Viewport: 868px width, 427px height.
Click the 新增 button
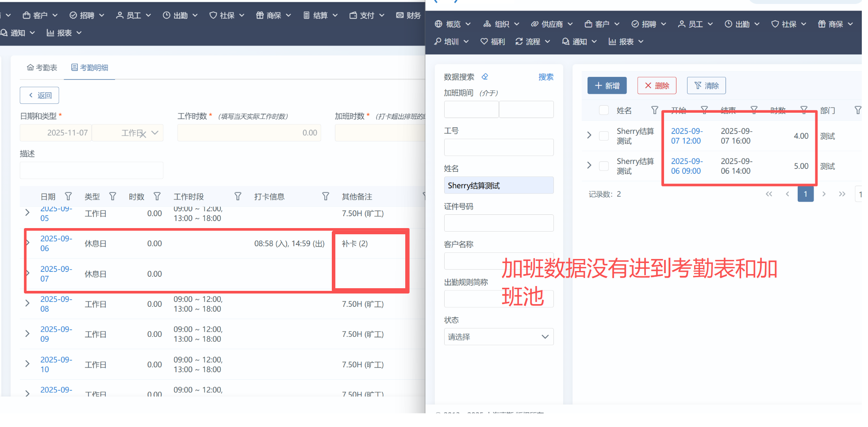[607, 85]
